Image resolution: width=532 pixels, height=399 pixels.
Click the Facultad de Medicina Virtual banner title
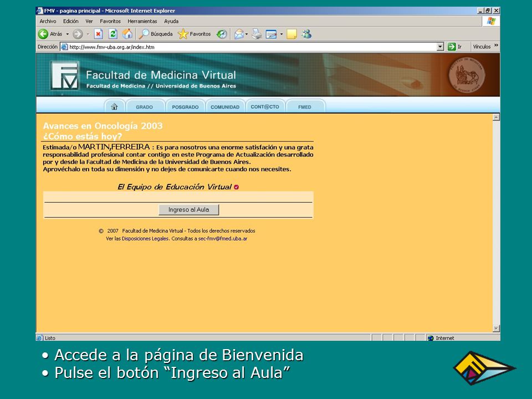tap(161, 75)
